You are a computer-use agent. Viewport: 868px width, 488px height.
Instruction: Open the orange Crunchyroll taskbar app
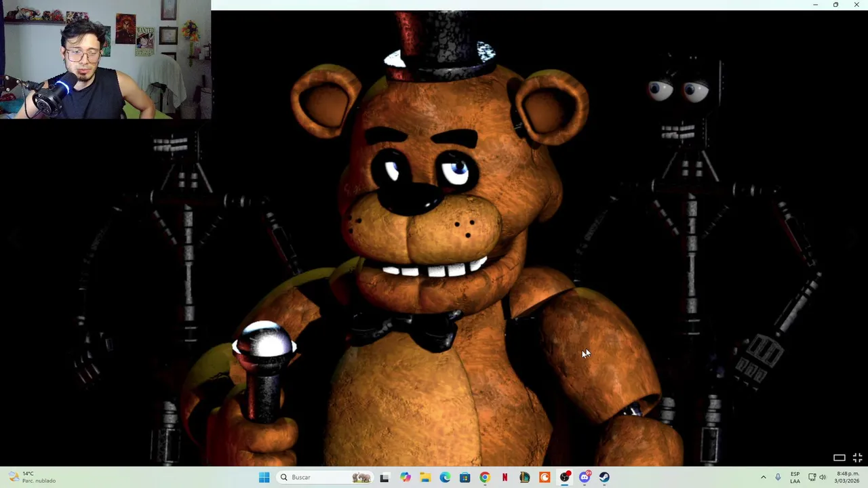545,477
